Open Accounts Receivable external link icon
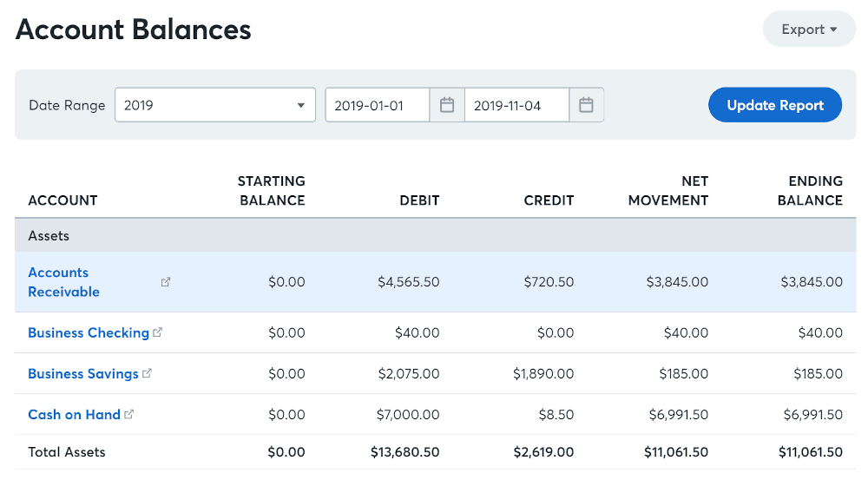 pos(166,282)
